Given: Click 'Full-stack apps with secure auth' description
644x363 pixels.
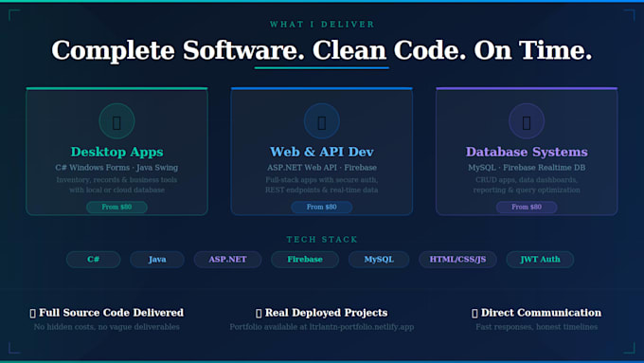Looking at the screenshot, I should [x=322, y=180].
